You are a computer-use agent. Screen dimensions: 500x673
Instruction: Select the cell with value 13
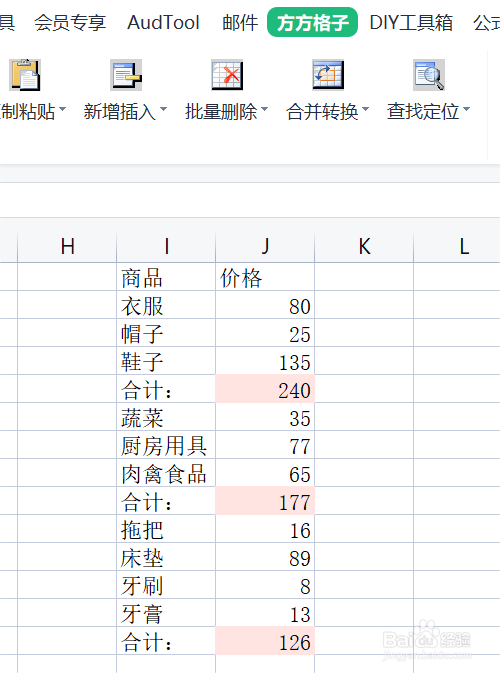click(x=265, y=613)
